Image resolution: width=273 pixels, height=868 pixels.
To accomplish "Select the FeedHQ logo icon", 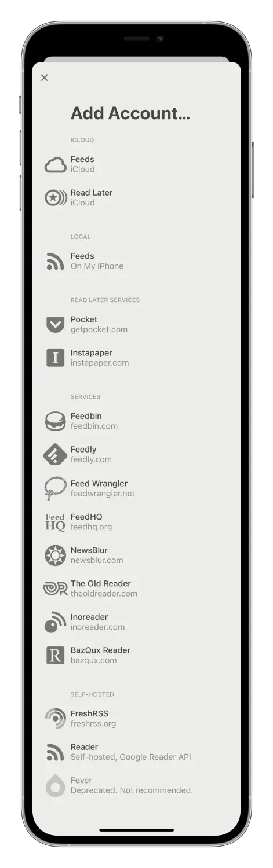I will tap(56, 522).
